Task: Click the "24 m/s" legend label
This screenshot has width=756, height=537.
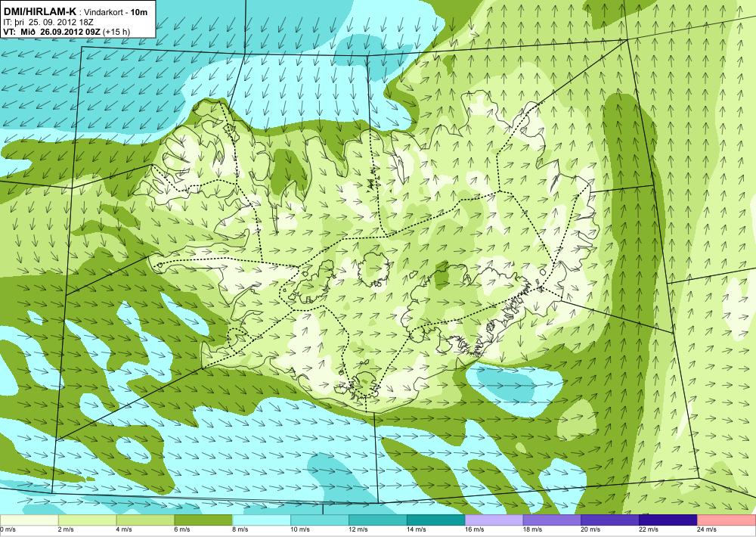Action: 706,529
